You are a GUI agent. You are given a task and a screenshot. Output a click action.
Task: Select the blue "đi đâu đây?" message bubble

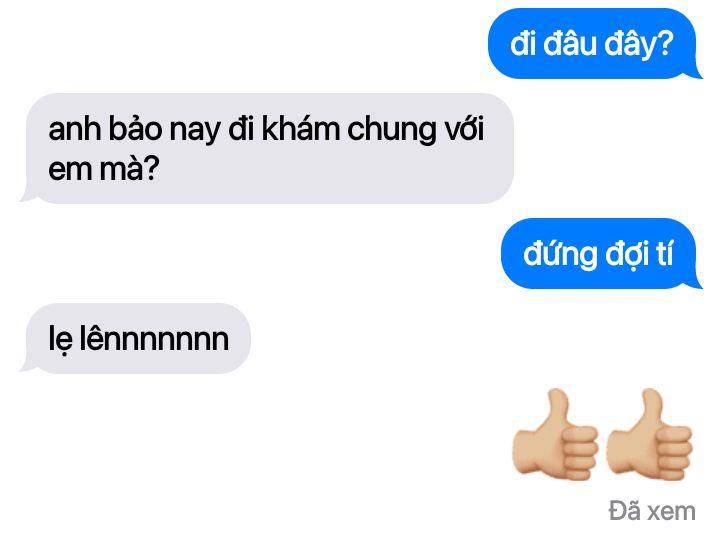[x=595, y=44]
